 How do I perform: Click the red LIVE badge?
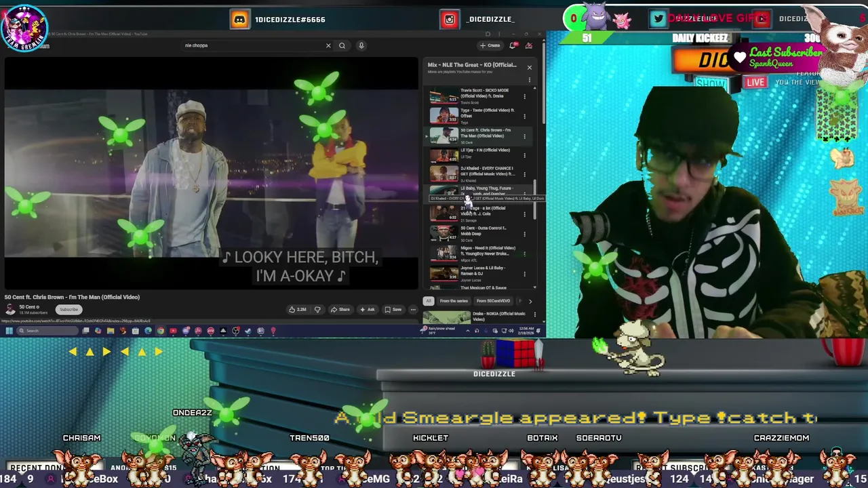[x=755, y=82]
